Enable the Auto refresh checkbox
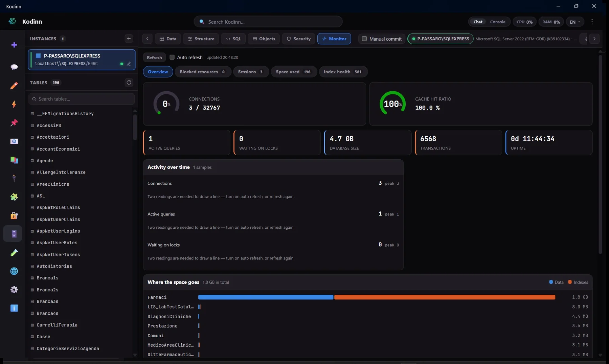Image resolution: width=609 pixels, height=364 pixels. [x=172, y=57]
